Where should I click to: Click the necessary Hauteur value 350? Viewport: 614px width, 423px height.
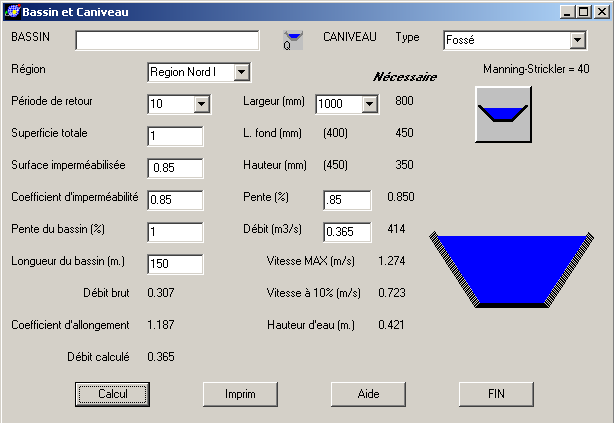404,164
